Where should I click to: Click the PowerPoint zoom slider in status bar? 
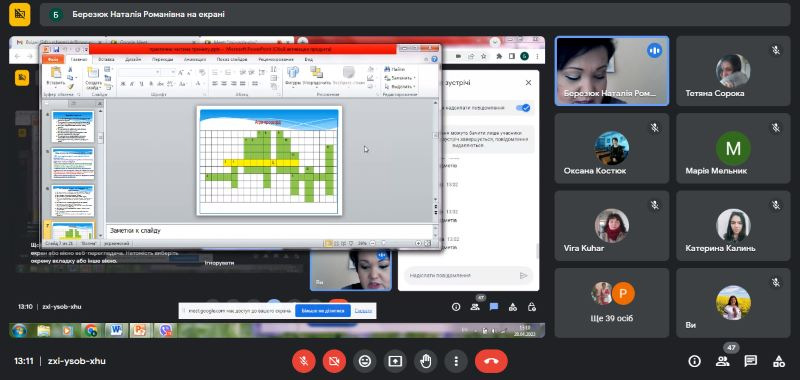[396, 243]
